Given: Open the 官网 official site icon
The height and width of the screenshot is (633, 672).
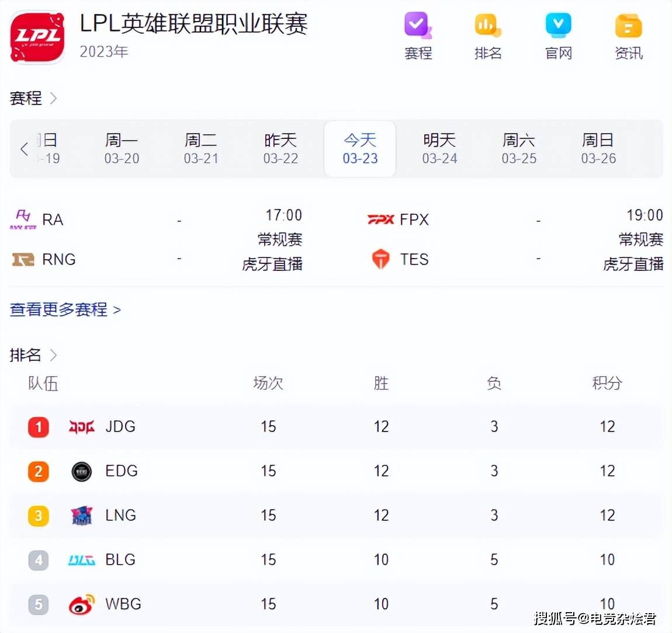Looking at the screenshot, I should 558,27.
